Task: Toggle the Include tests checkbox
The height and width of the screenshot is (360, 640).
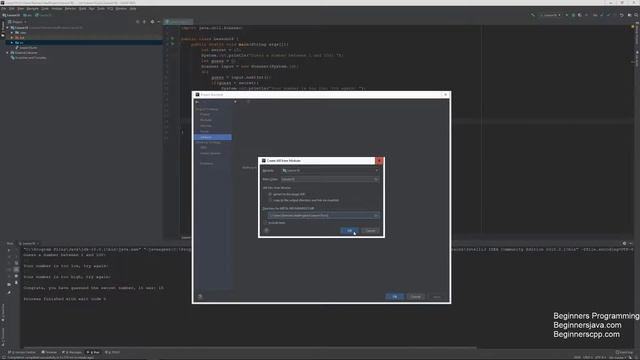Action: point(266,223)
